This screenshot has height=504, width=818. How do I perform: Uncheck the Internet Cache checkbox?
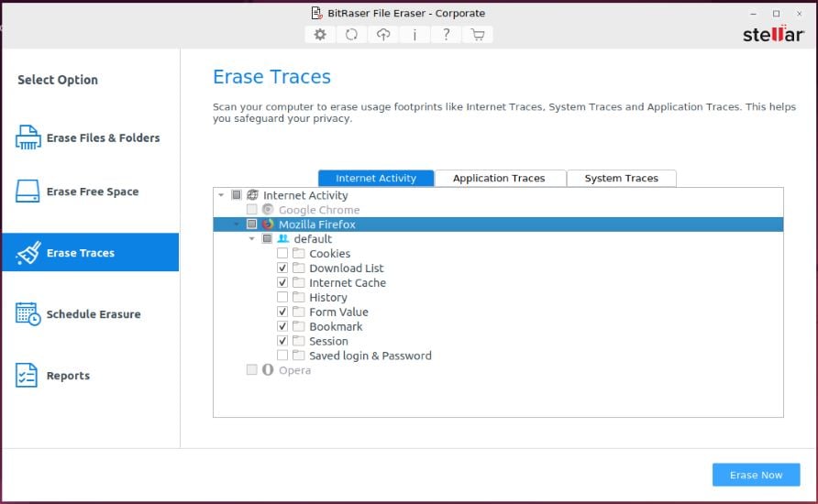click(282, 282)
